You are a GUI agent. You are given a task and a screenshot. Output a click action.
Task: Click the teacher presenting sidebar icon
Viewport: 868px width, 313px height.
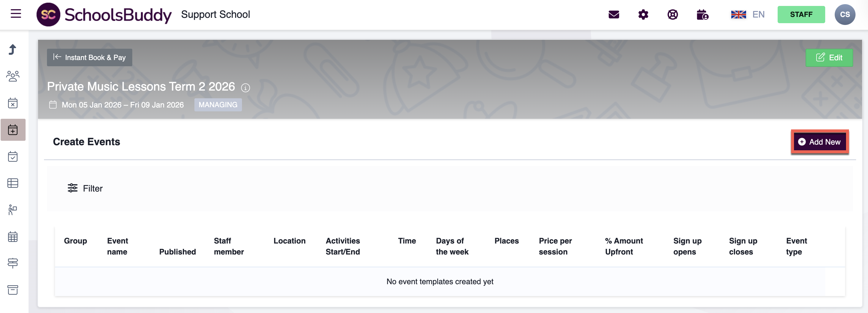(x=13, y=210)
